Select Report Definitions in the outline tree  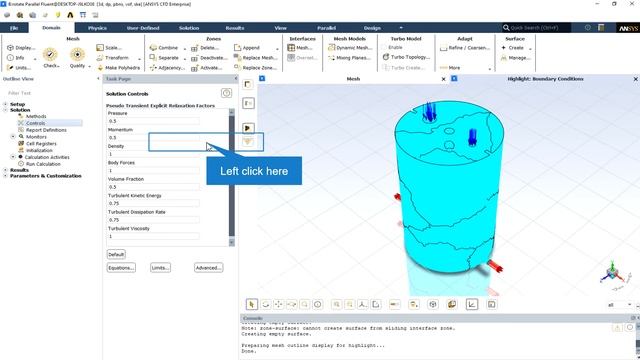(x=46, y=130)
